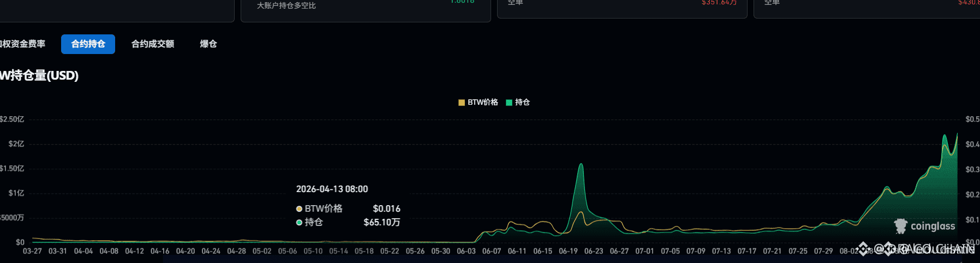Click the 持仓量(USD) chart title
The image size is (980, 263).
tap(39, 75)
